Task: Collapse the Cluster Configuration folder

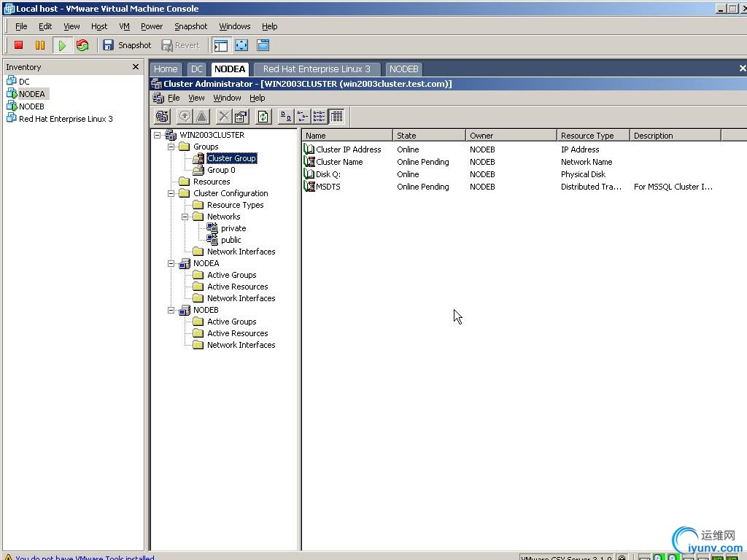Action: pyautogui.click(x=171, y=193)
